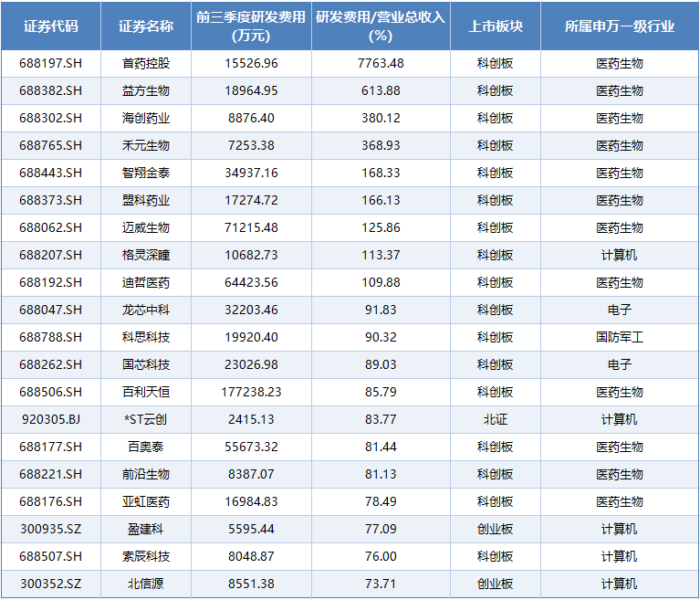Screen dimensions: 700x600
Task: Select the 前三季度研发费用 column header
Action: (251, 26)
